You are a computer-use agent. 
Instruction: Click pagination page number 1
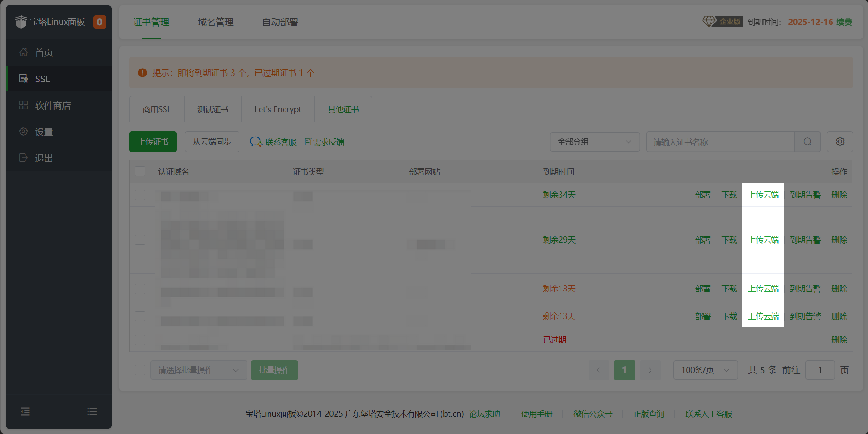click(x=624, y=370)
